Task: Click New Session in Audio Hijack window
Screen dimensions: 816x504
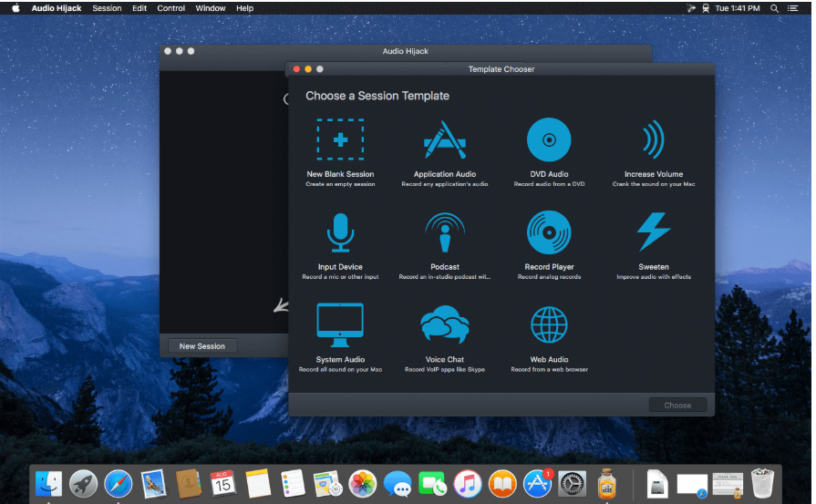Action: click(202, 346)
